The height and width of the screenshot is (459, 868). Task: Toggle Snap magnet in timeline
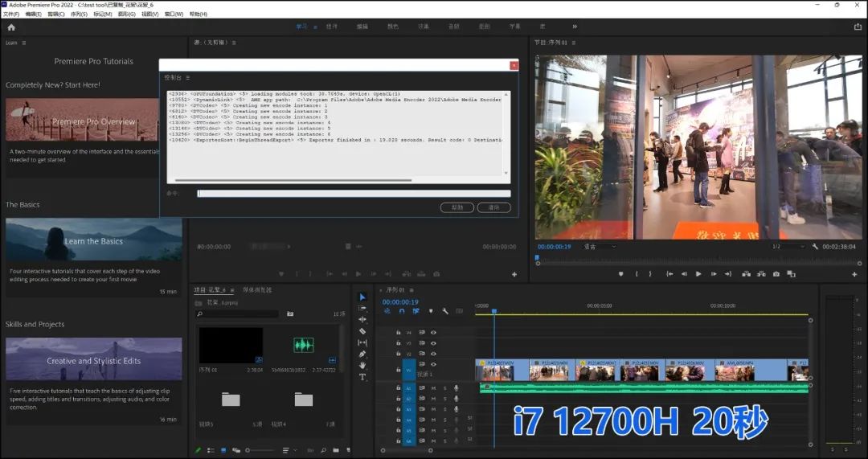[402, 311]
